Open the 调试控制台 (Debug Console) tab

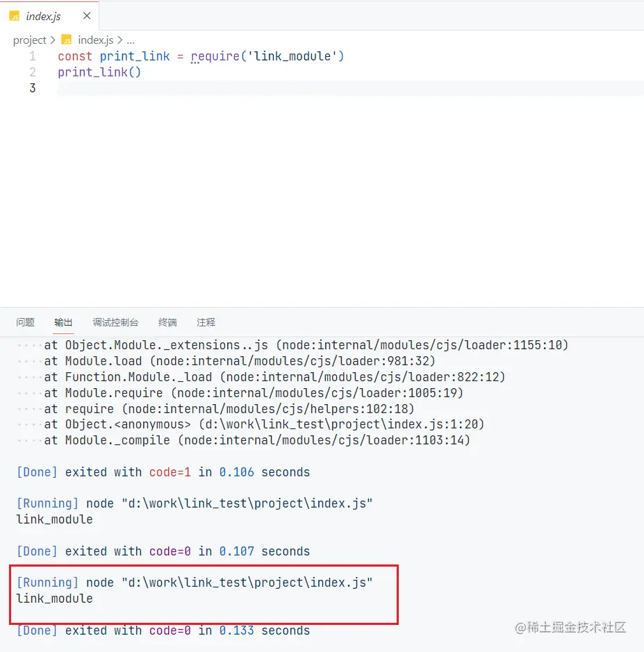tap(115, 321)
